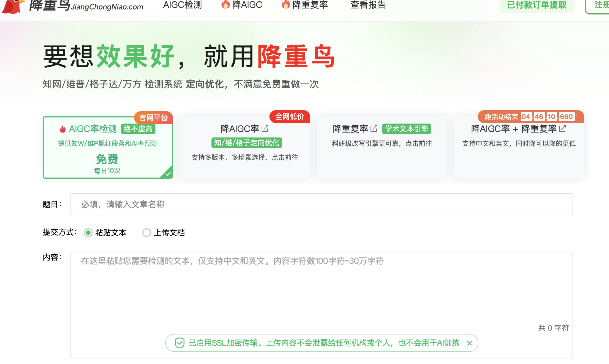Select 上传文档 submission method
This screenshot has height=364, width=609.
(147, 233)
